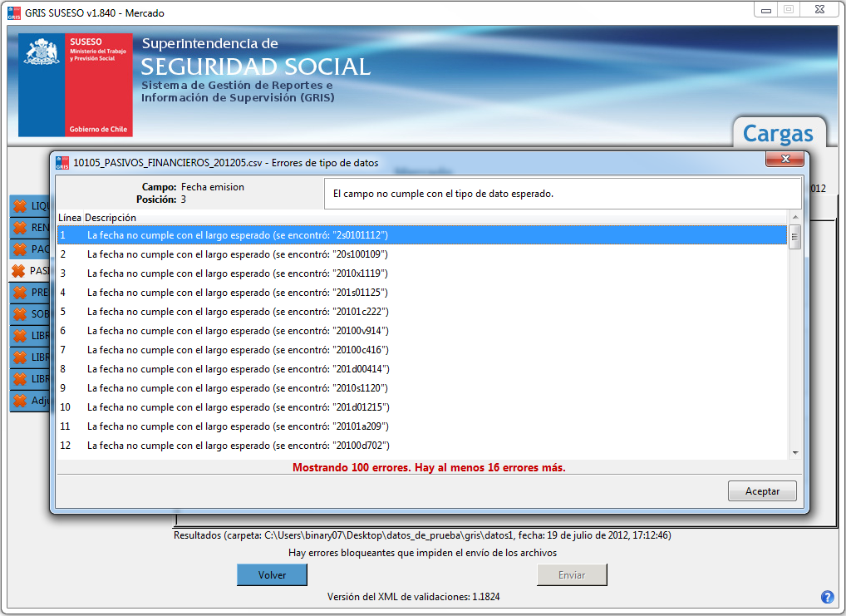
Task: Click the Resultados folder path text
Action: pos(422,535)
